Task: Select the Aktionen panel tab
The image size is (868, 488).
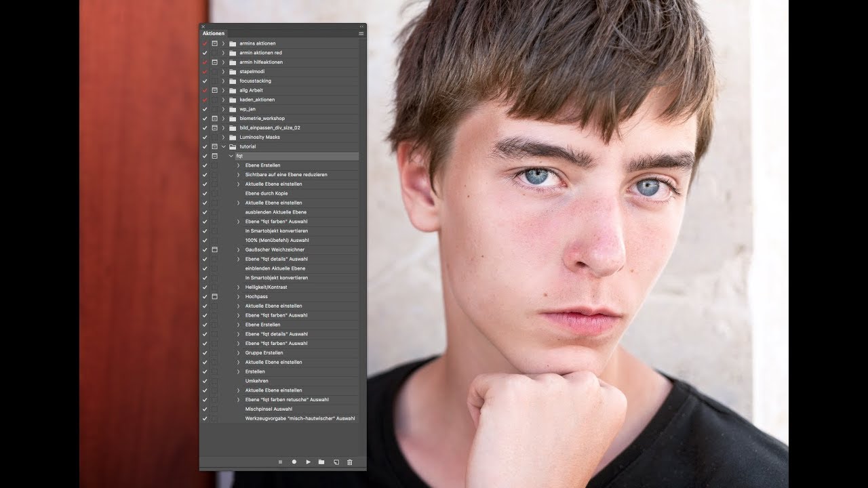Action: coord(213,33)
